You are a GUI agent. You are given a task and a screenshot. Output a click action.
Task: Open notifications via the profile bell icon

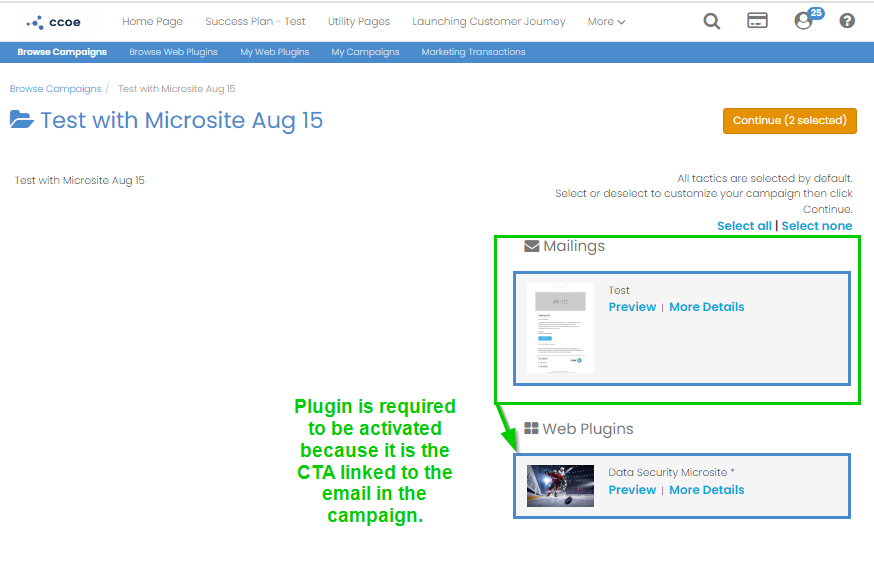click(802, 20)
